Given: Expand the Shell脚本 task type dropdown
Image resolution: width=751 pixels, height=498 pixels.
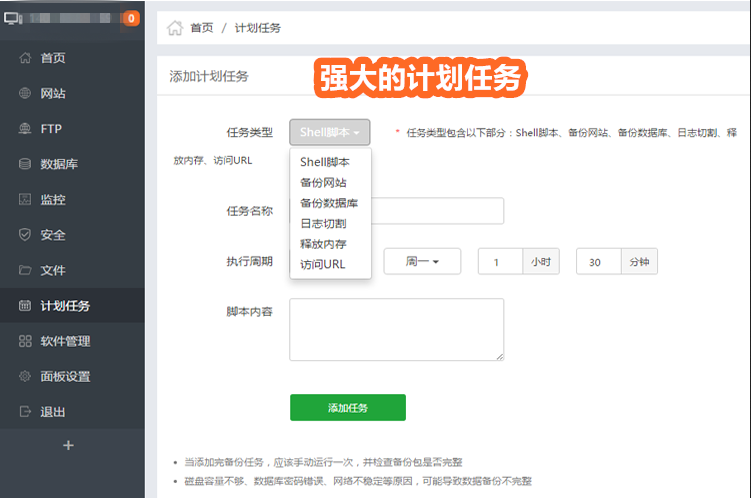Looking at the screenshot, I should tap(330, 132).
